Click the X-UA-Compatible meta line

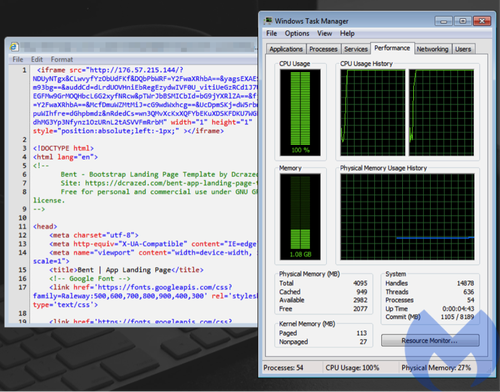153,244
